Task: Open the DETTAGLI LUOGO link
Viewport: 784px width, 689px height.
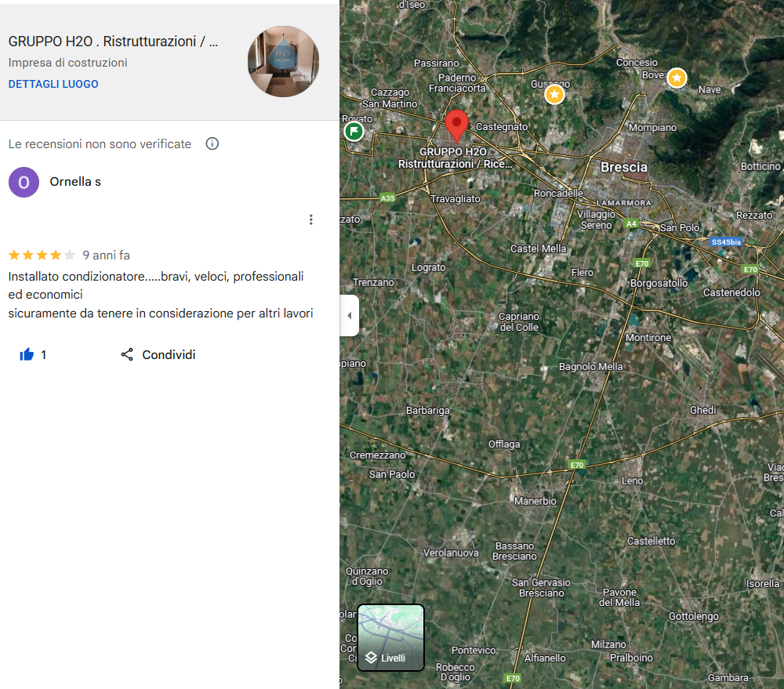Action: point(53,84)
